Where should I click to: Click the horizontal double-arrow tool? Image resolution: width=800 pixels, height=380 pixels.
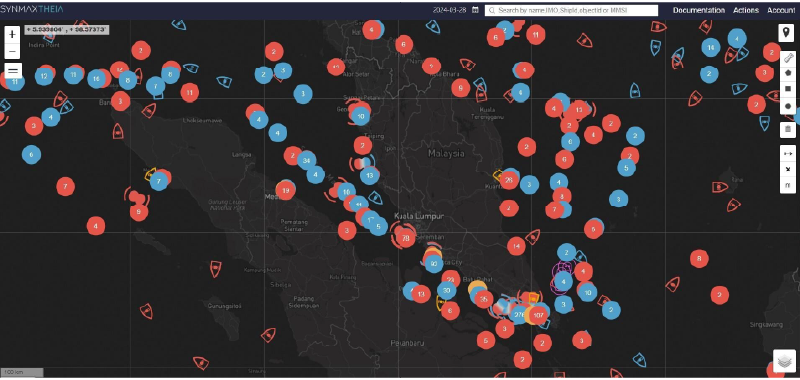pyautogui.click(x=788, y=154)
